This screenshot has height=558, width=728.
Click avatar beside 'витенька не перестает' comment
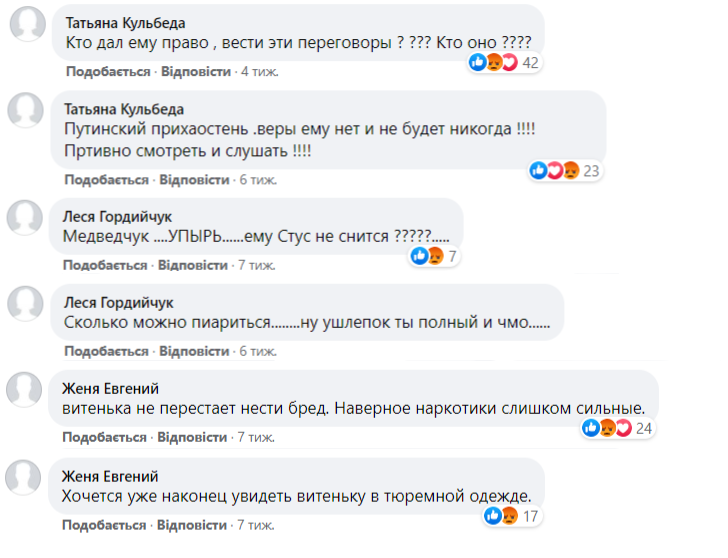[25, 388]
